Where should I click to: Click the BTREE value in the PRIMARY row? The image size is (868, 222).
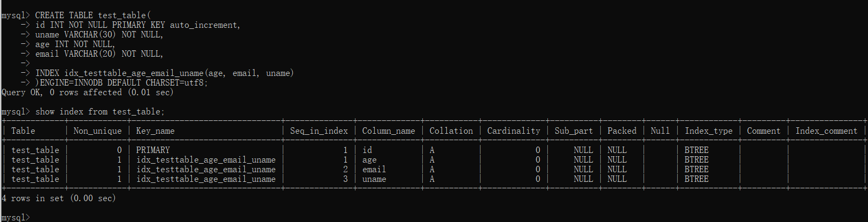[696, 150]
